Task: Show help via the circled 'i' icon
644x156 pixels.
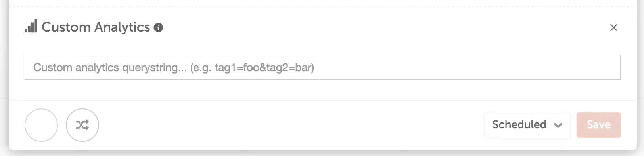Action: click(x=158, y=27)
